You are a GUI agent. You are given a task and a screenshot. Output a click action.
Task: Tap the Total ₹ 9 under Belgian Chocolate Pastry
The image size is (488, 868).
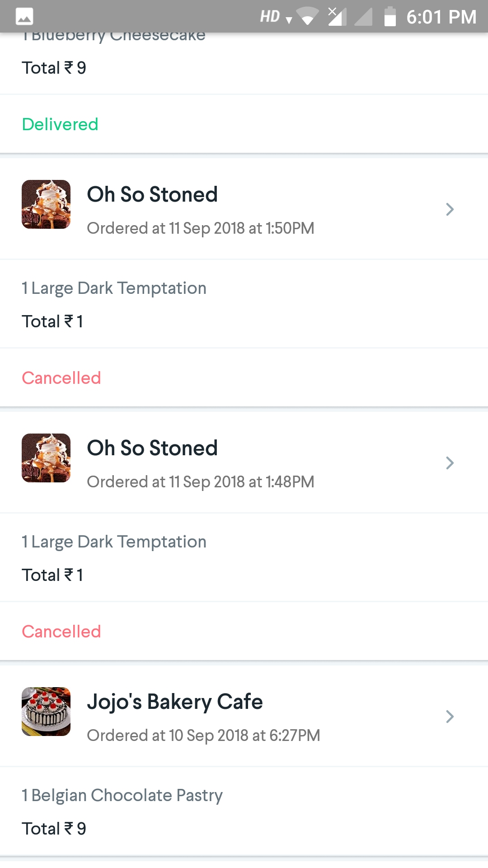(x=54, y=829)
